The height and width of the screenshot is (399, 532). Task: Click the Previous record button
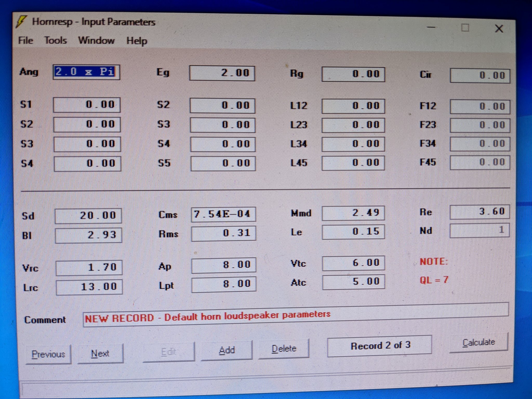(49, 354)
